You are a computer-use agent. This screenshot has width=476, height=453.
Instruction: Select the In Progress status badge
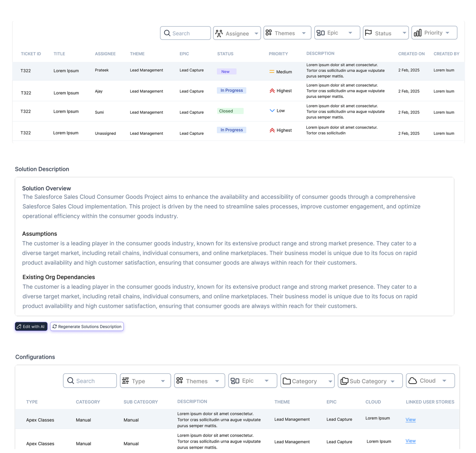click(231, 90)
